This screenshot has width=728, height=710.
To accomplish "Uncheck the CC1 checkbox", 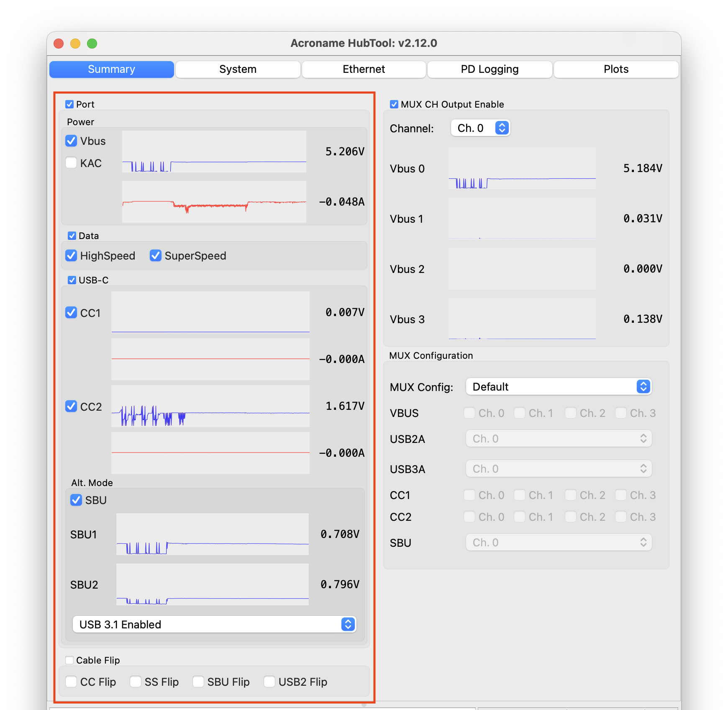I will pos(72,313).
